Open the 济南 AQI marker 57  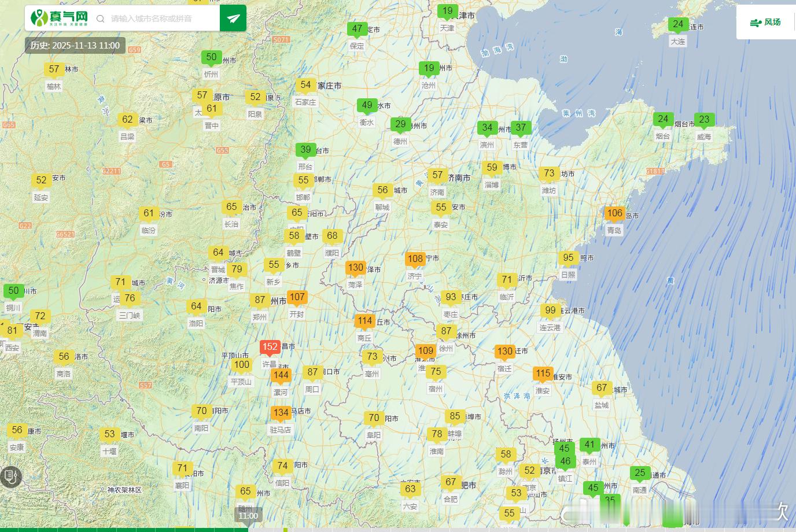click(x=438, y=175)
